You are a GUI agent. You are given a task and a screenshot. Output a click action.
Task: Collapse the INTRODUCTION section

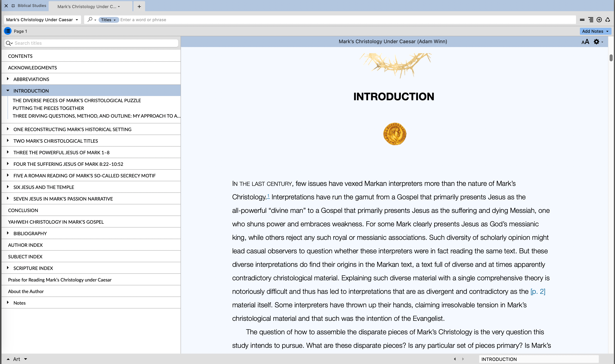point(8,90)
